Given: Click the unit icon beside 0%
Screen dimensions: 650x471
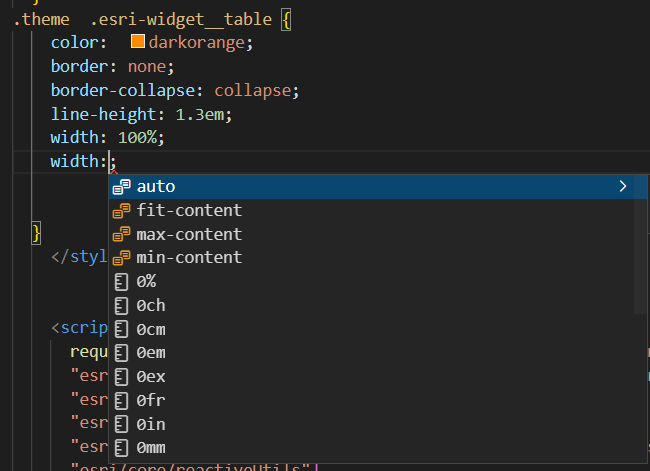Looking at the screenshot, I should click(x=122, y=282).
